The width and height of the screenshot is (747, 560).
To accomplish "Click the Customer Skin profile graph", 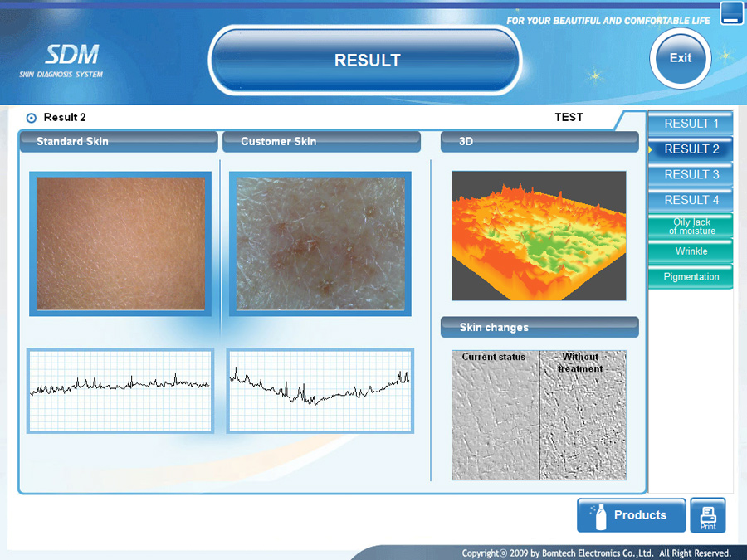I will pyautogui.click(x=320, y=390).
